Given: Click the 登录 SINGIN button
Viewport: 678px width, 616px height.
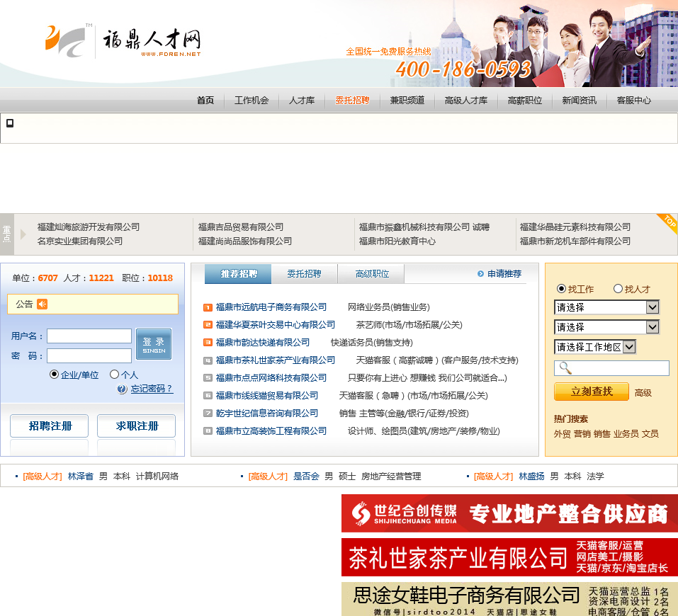Looking at the screenshot, I should [x=154, y=344].
